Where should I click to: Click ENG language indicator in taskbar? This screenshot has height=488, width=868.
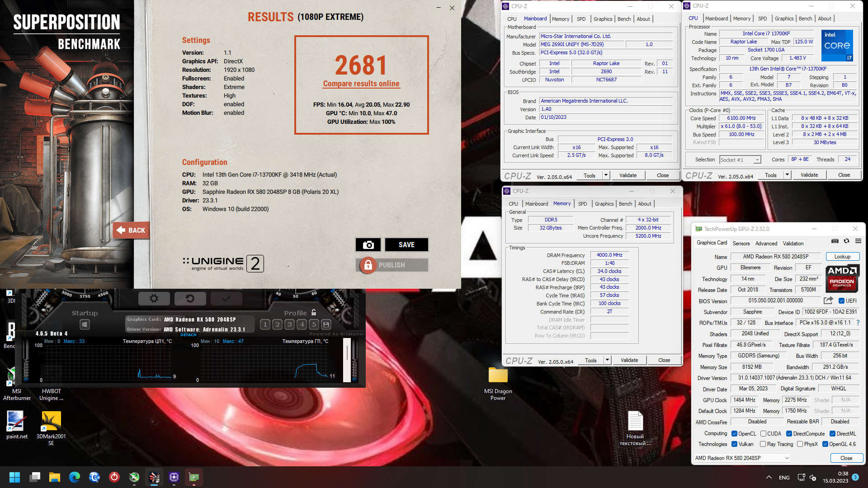784,478
